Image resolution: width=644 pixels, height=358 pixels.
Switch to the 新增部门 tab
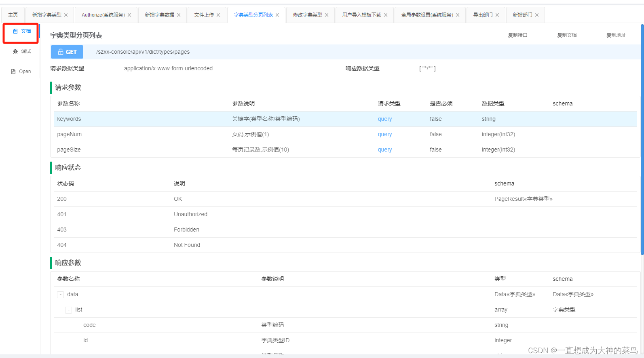tap(522, 15)
